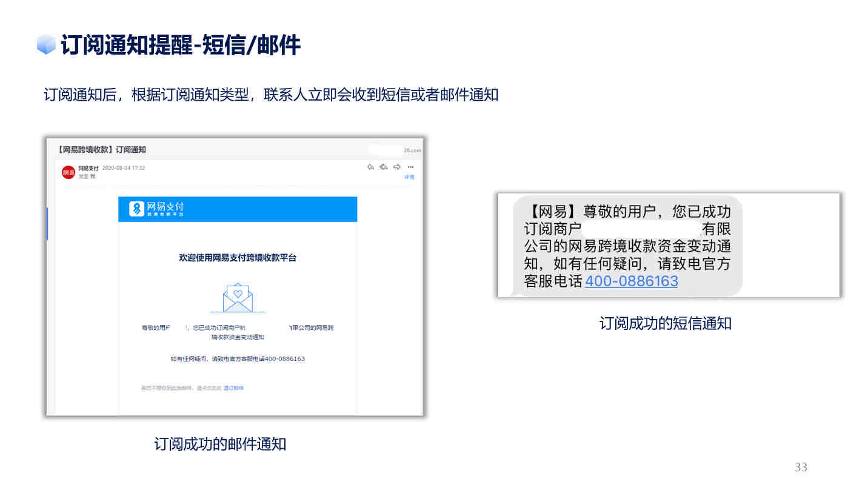Image resolution: width=868 pixels, height=481 pixels.
Task: Click the red 网易 sender avatar
Action: 68,173
